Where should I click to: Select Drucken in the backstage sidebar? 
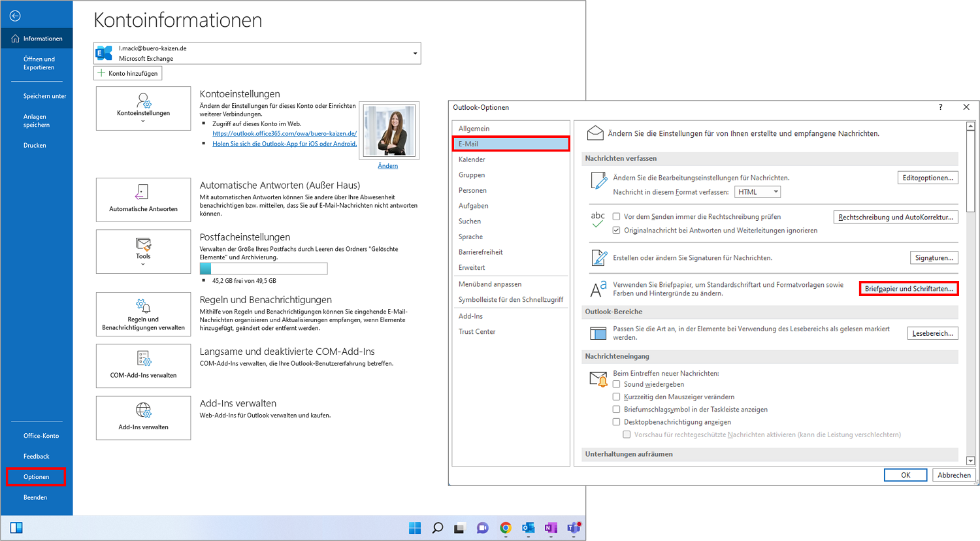click(35, 145)
